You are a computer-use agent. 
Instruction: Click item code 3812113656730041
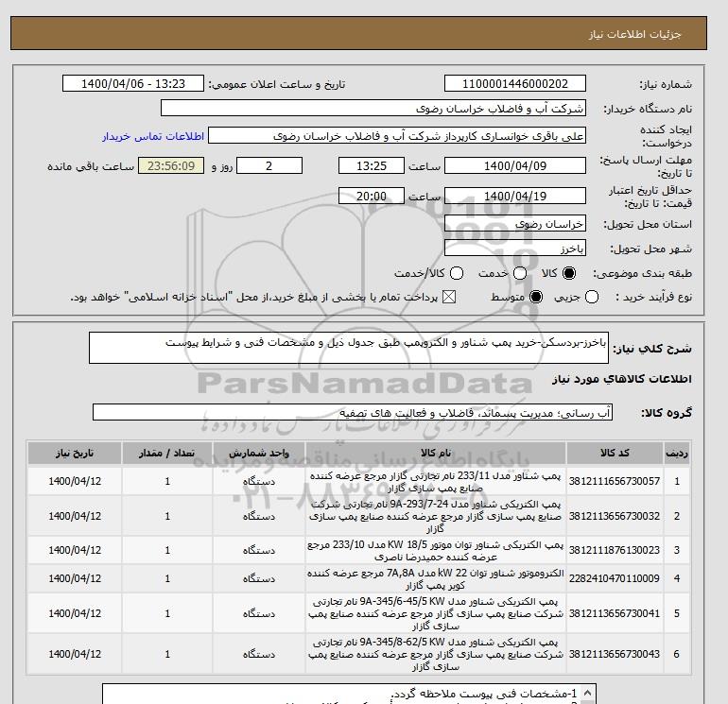615,613
